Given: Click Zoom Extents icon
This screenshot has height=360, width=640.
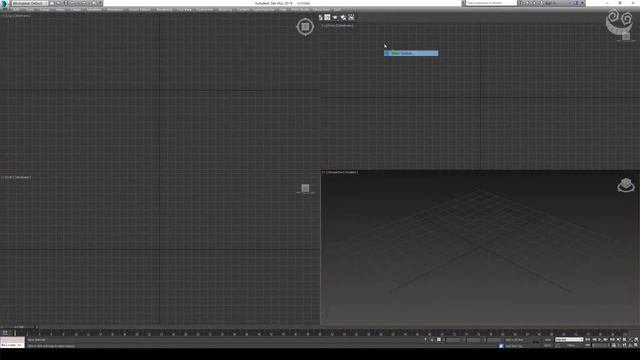Looking at the screenshot, I should [631, 340].
